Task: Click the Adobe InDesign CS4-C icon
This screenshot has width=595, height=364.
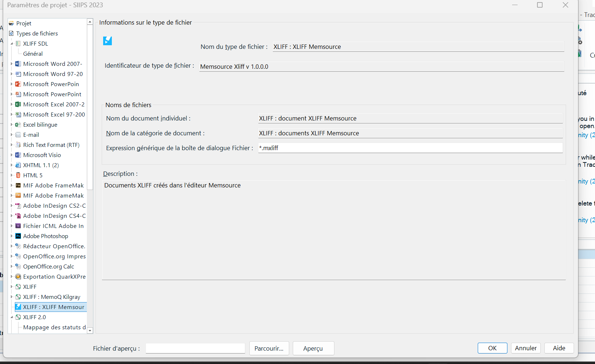Action: click(18, 216)
